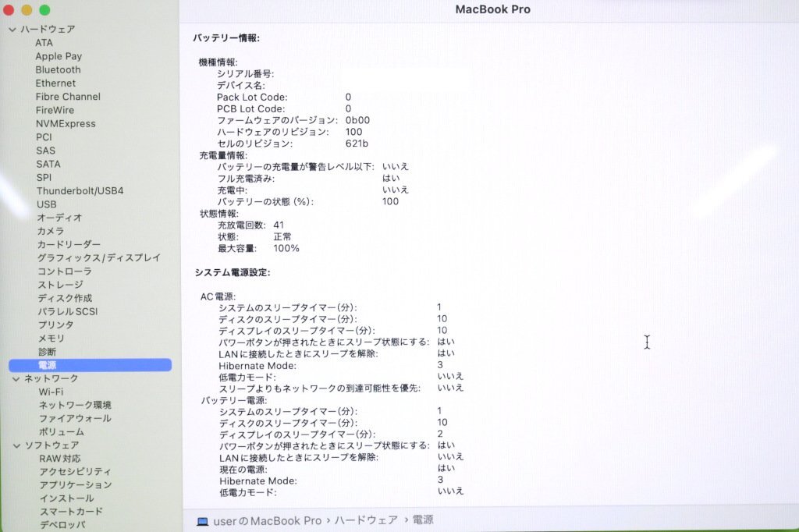Screen dimensions: 799x532
Task: Click the red close window button
Action: pos(8,9)
